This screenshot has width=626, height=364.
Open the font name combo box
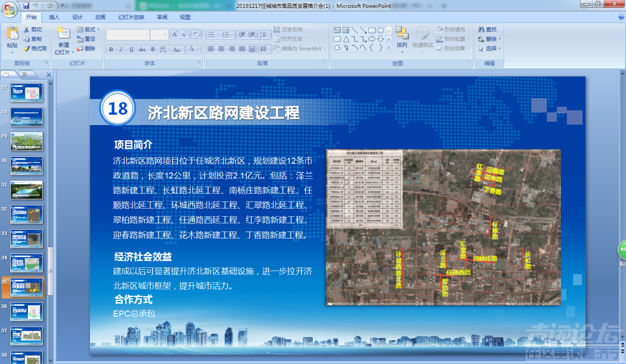[128, 35]
